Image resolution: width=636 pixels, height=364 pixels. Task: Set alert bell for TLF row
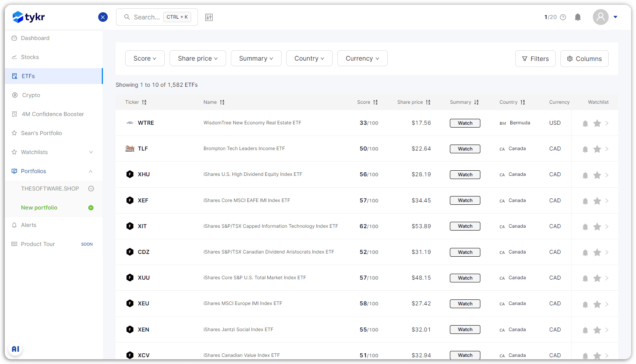(x=585, y=149)
